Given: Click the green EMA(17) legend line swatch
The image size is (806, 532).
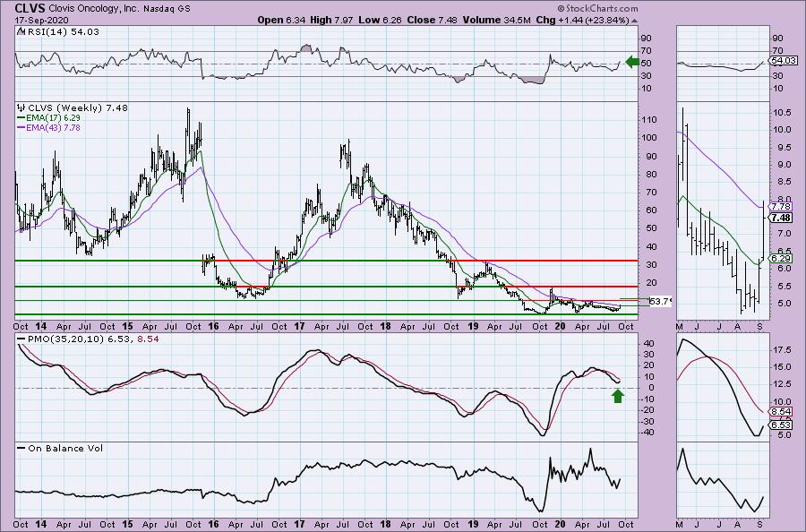Looking at the screenshot, I should [x=21, y=117].
